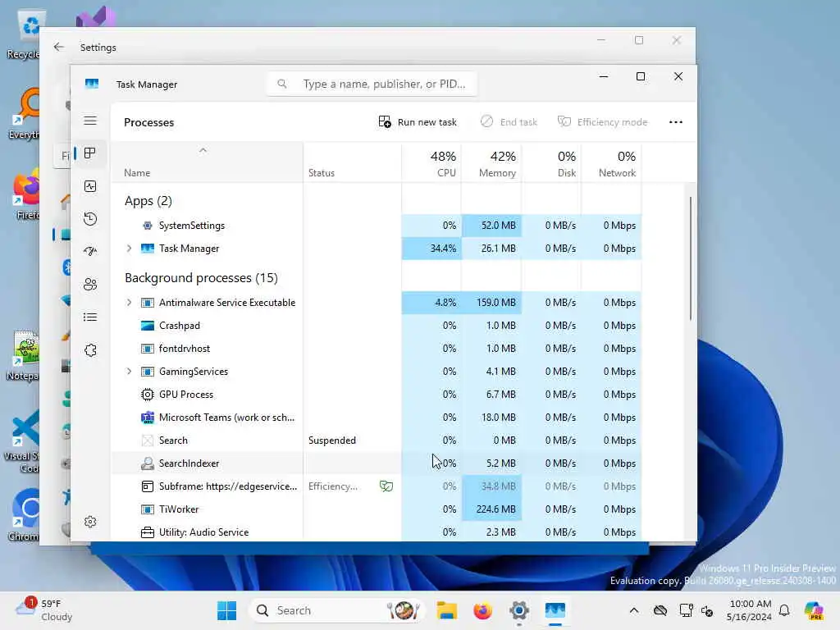Click the Background processes (15) group header
Image resolution: width=840 pixels, height=630 pixels.
(x=202, y=278)
